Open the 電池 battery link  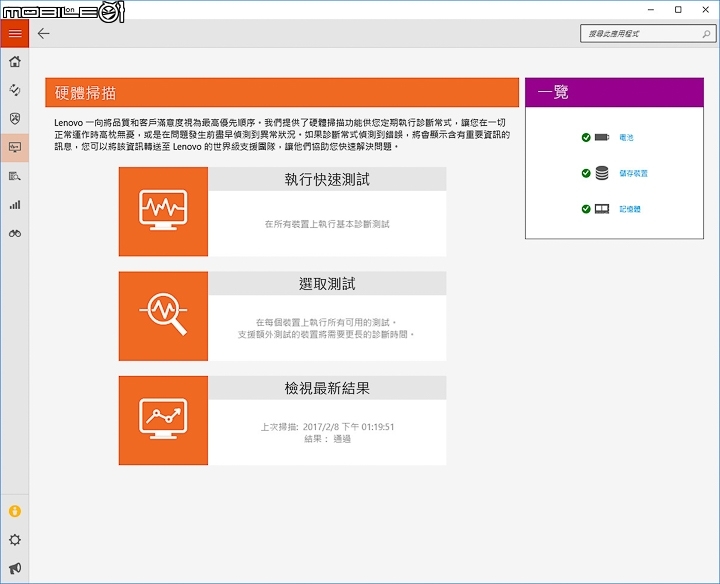click(626, 137)
